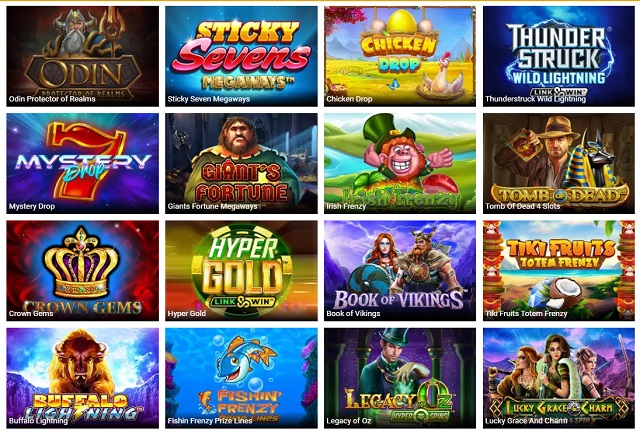
Task: Select the Hyper Gold slot tile
Action: 241,271
